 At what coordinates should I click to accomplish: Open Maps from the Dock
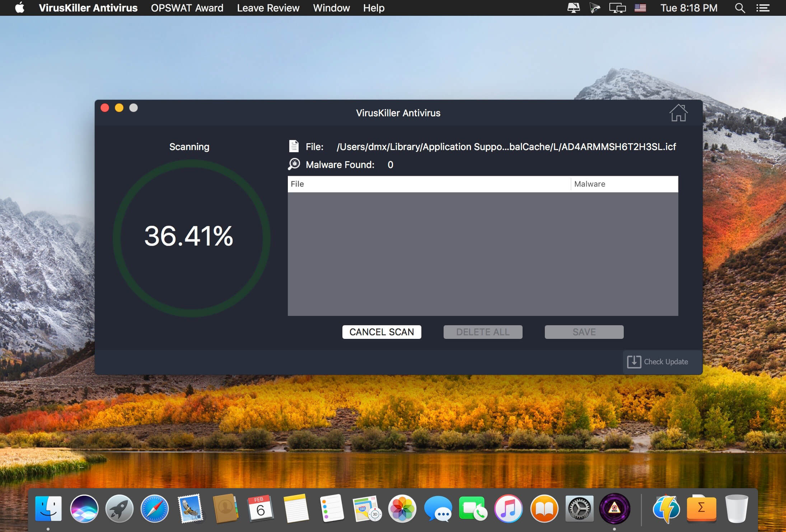(367, 508)
